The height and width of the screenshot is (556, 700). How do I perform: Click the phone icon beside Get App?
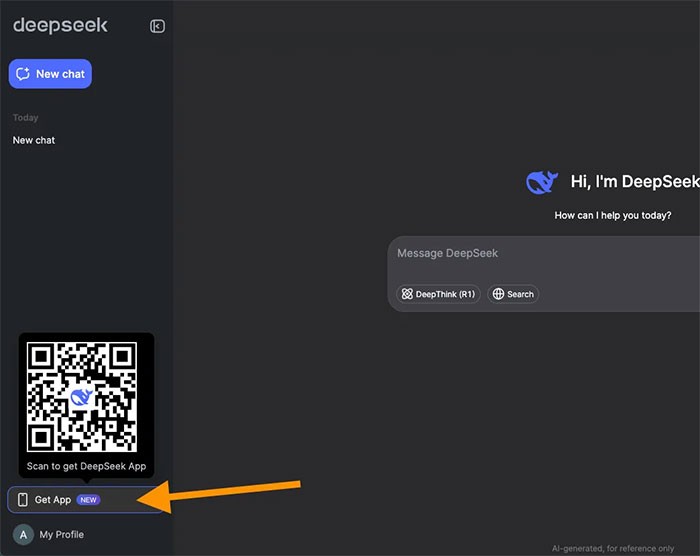22,500
